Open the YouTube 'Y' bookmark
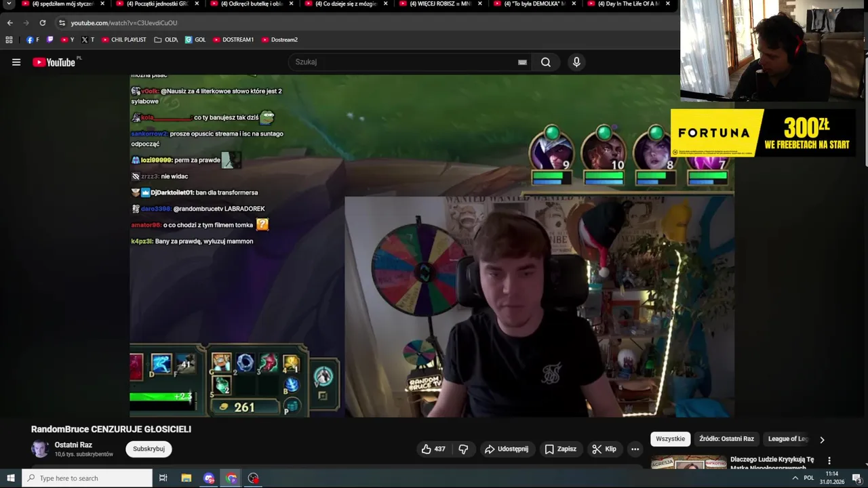This screenshot has height=488, width=868. point(68,40)
